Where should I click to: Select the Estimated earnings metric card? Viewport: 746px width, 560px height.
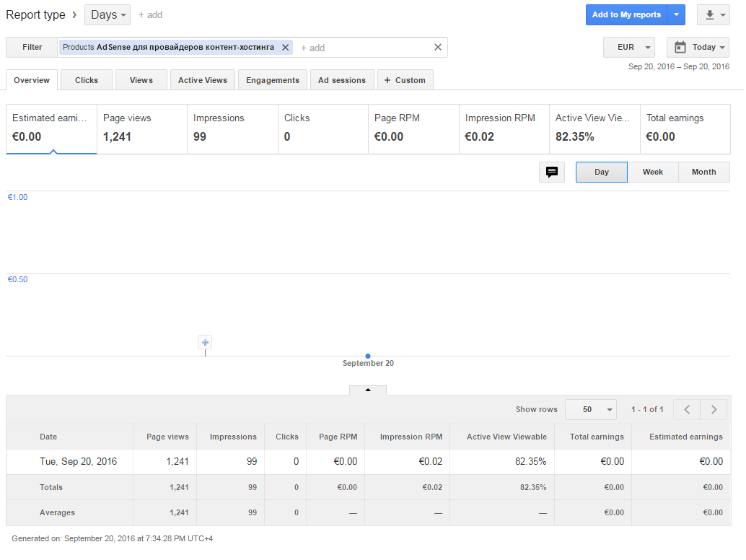(x=51, y=129)
